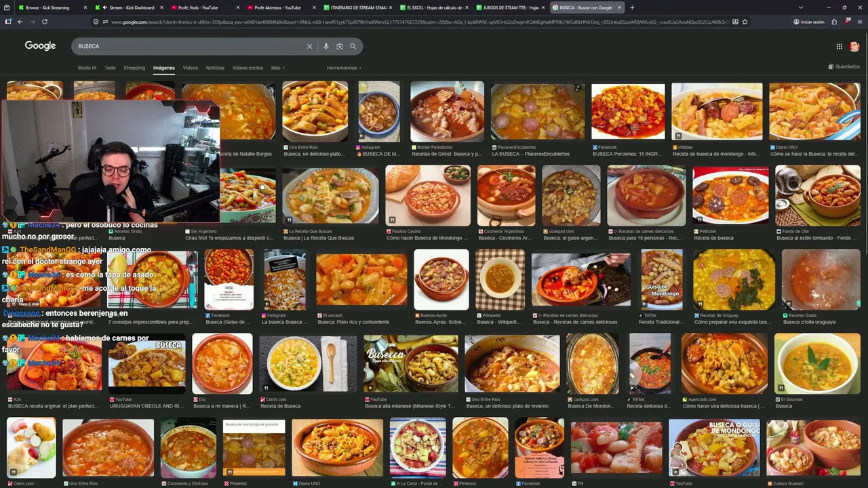Screen dimensions: 868x488
Task: Switch to JUEGOS DE STEAM TTB tab
Action: coord(509,7)
